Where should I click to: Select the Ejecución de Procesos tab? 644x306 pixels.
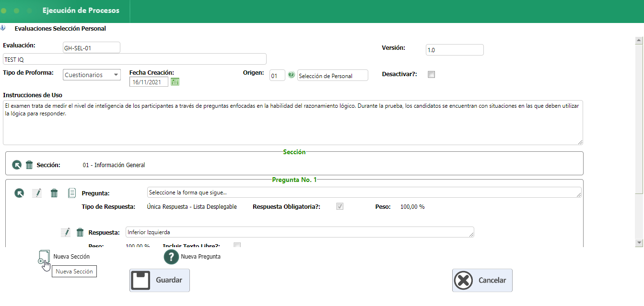point(81,11)
